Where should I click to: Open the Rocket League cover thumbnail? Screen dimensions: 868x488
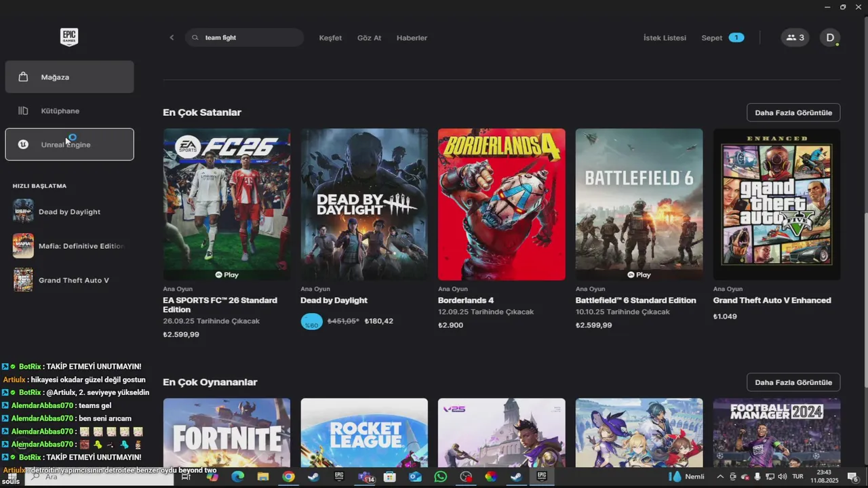[x=364, y=432]
